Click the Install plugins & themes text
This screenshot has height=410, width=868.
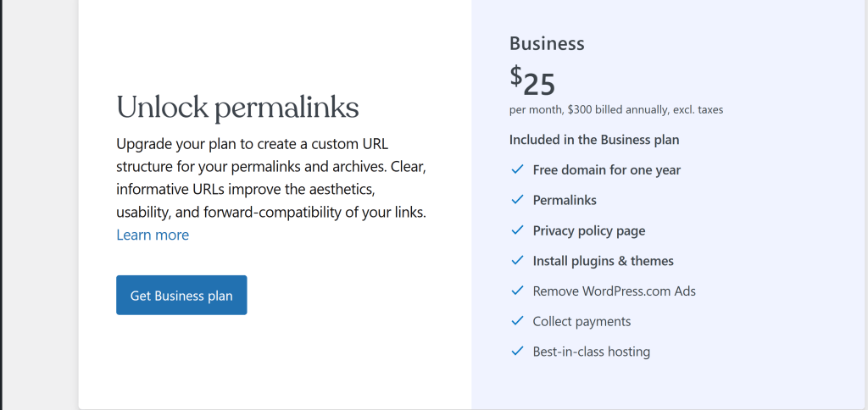click(x=603, y=261)
